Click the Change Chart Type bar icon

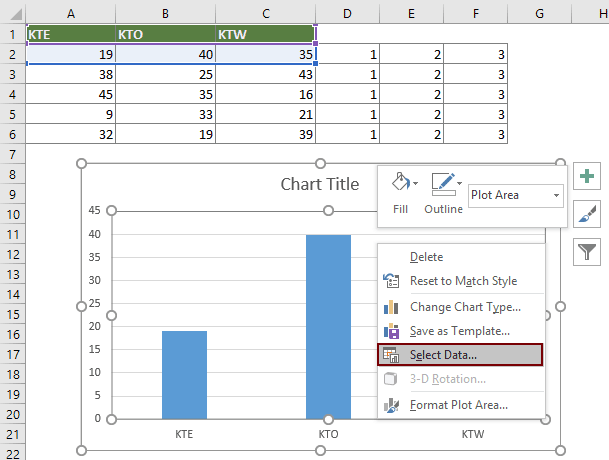[391, 307]
